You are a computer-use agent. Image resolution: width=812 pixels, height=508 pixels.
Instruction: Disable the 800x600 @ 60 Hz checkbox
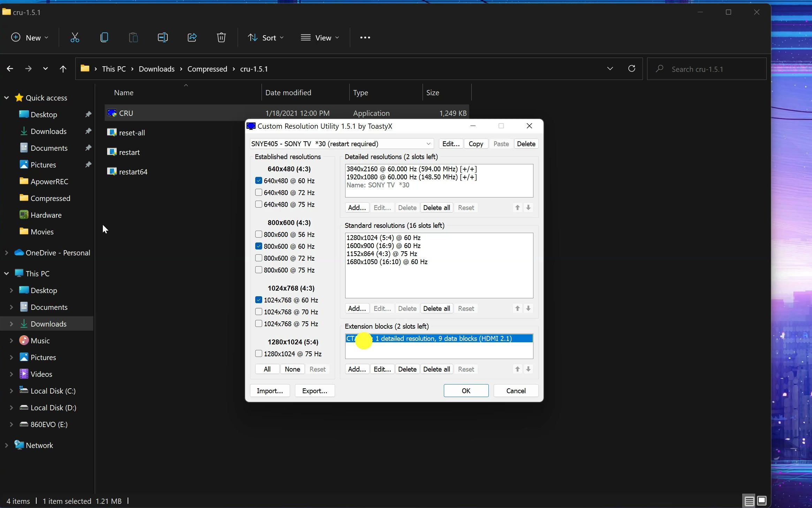click(x=259, y=246)
